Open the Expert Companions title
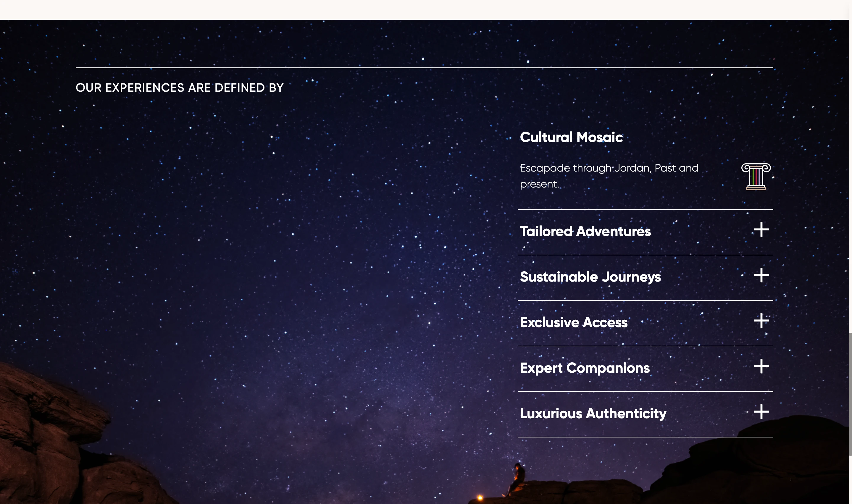 tap(585, 368)
